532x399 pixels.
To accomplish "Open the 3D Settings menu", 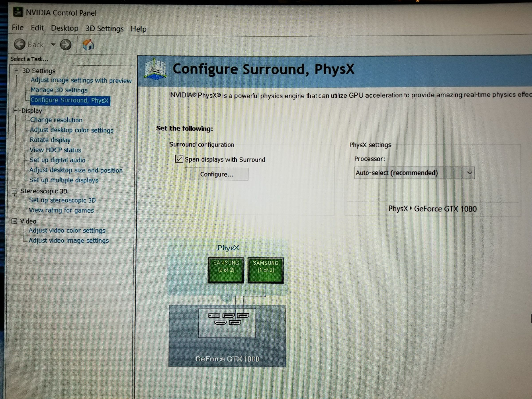I will (104, 29).
